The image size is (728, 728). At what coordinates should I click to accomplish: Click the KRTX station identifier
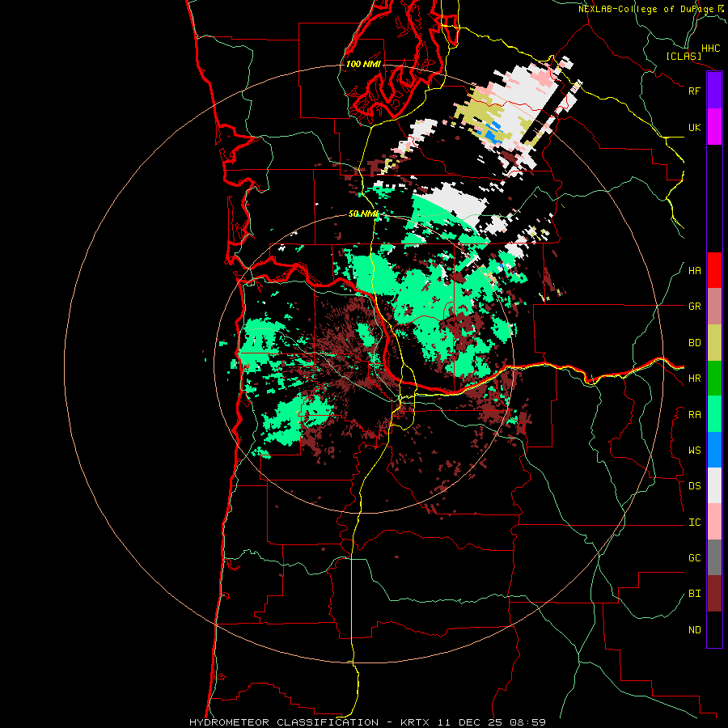tap(417, 722)
